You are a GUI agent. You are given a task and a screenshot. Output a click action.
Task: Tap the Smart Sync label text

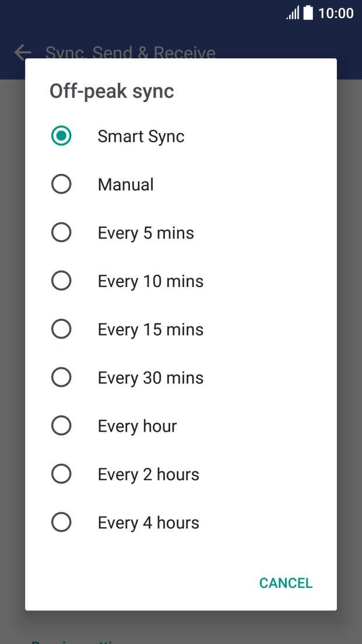tap(140, 136)
